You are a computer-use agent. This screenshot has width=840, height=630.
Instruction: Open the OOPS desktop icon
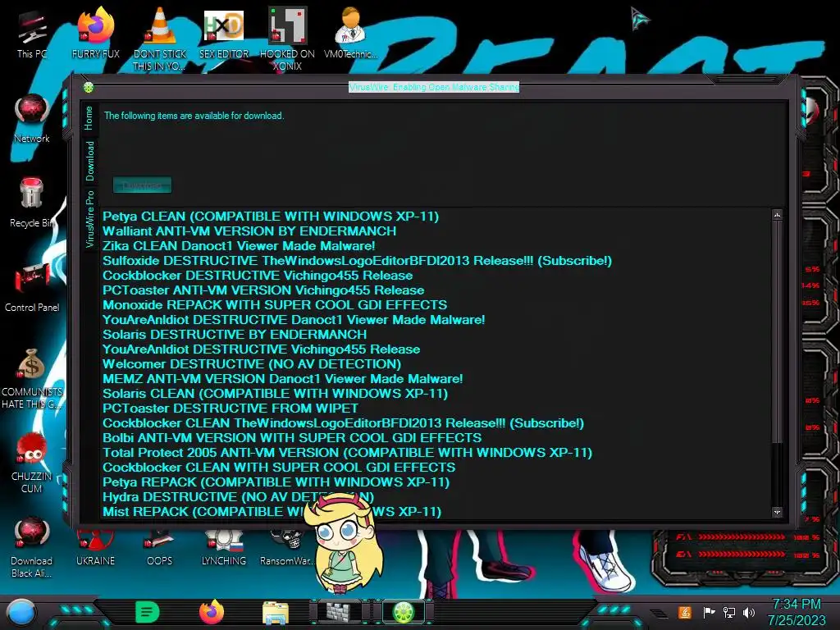coord(160,546)
